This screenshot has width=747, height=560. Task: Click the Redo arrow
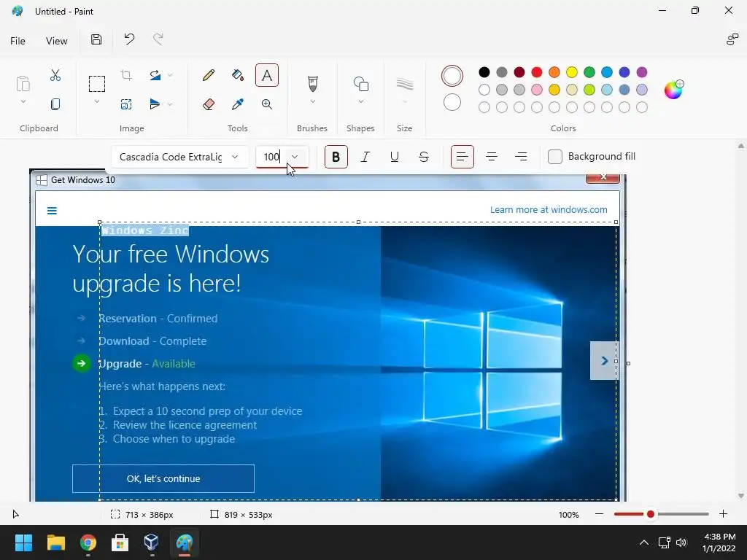click(x=158, y=39)
